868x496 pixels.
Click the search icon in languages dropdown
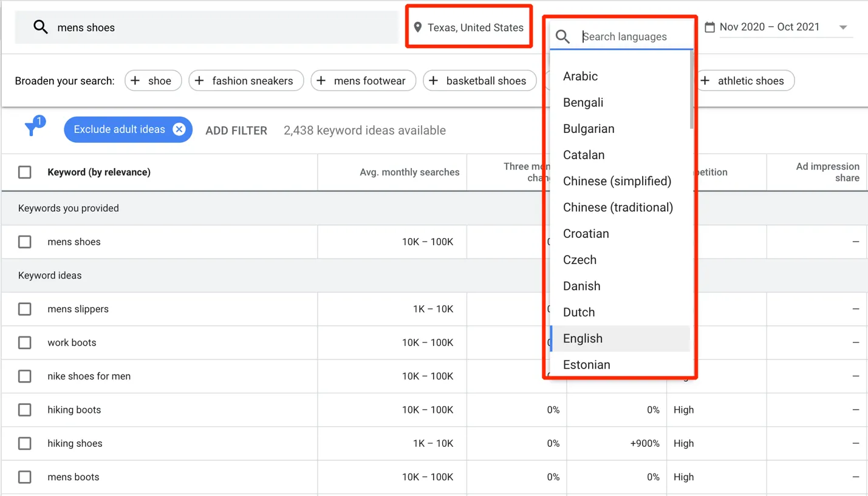coord(563,37)
